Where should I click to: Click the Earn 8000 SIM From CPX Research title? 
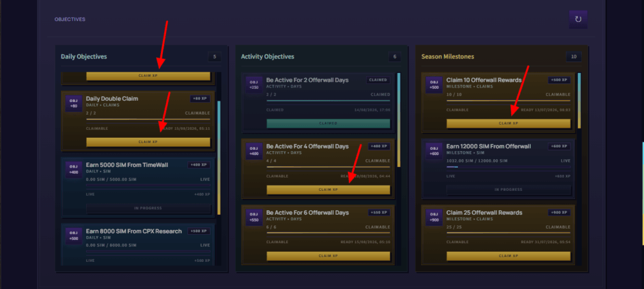(x=134, y=231)
